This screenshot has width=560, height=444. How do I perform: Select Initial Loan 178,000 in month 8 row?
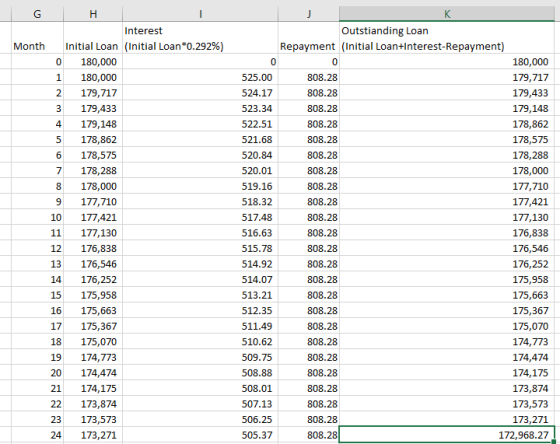click(93, 186)
